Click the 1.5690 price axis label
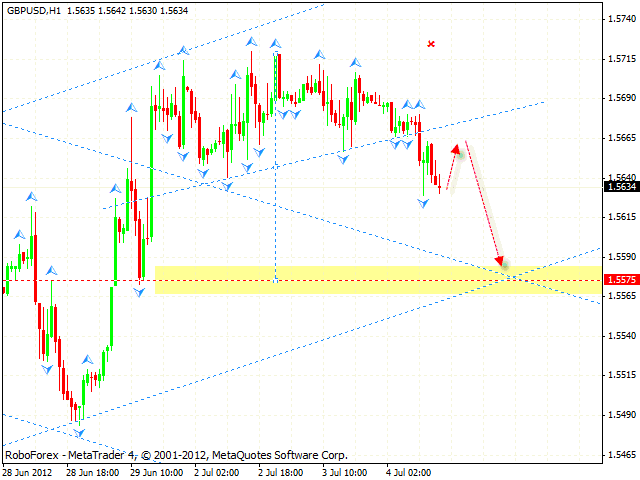 pyautogui.click(x=622, y=98)
